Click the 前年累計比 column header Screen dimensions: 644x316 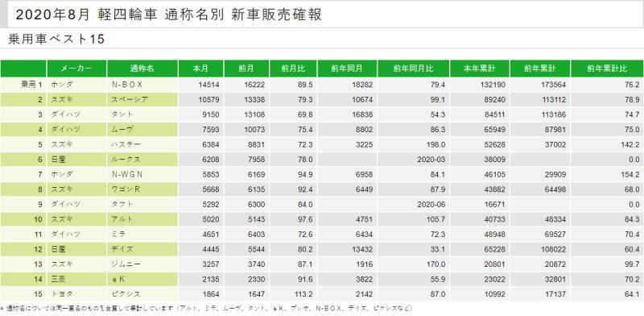[x=607, y=69]
